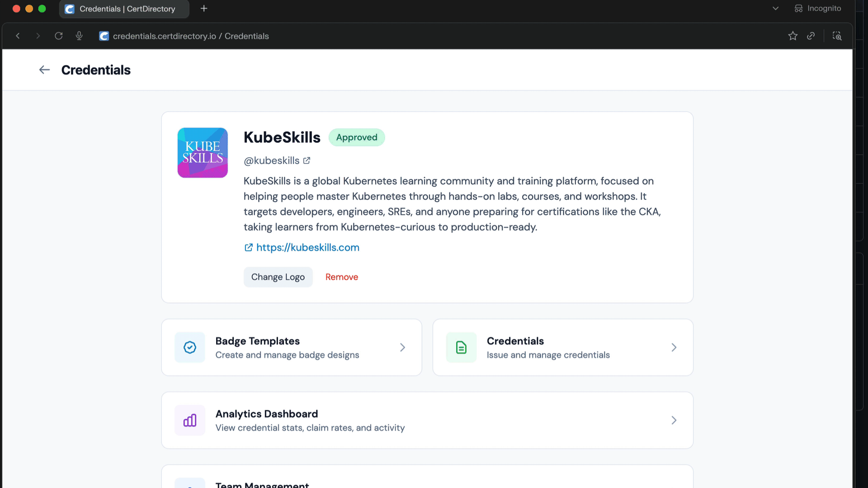Reload the page
Screen dimensions: 868x488
pos(59,36)
